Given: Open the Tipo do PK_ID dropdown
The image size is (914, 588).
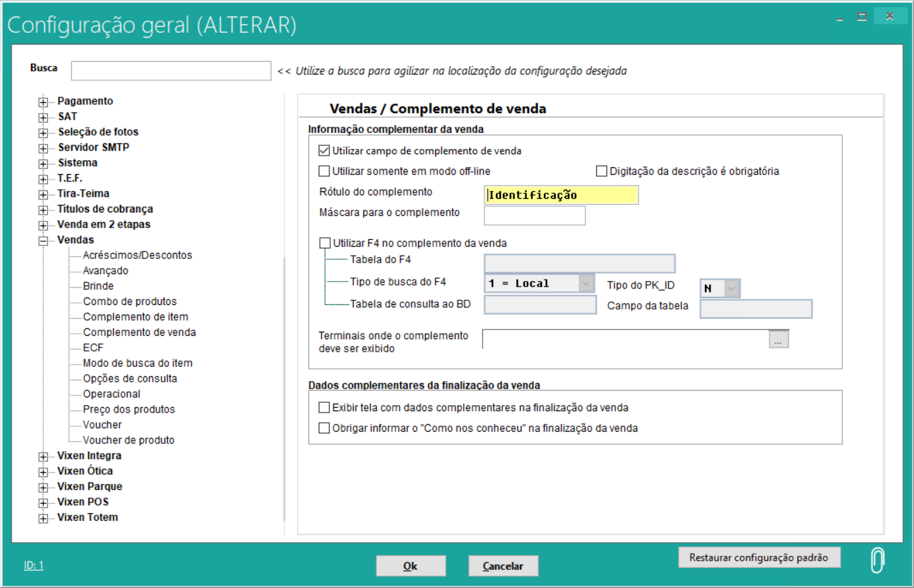Looking at the screenshot, I should click(732, 289).
